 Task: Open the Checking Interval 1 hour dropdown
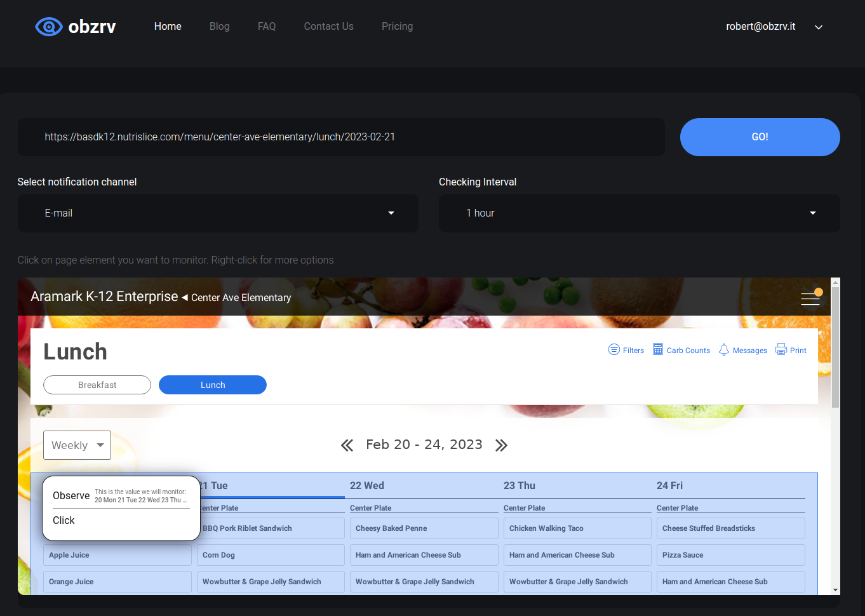pos(640,213)
